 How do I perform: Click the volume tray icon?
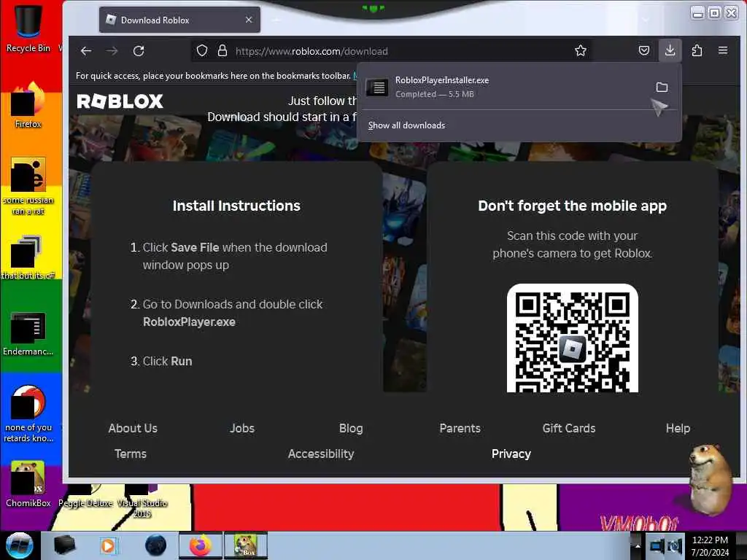(x=675, y=546)
